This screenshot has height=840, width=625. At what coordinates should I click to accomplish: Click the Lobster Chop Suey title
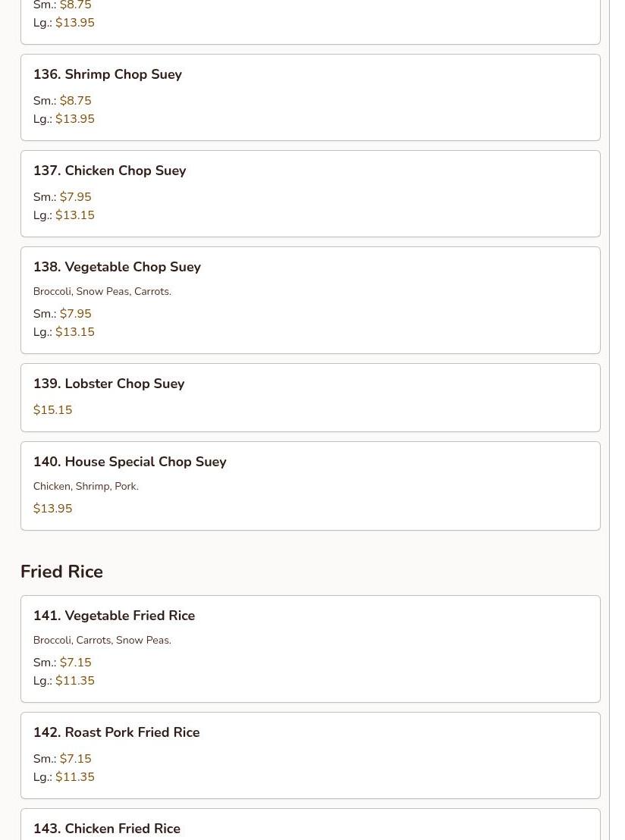(x=124, y=384)
